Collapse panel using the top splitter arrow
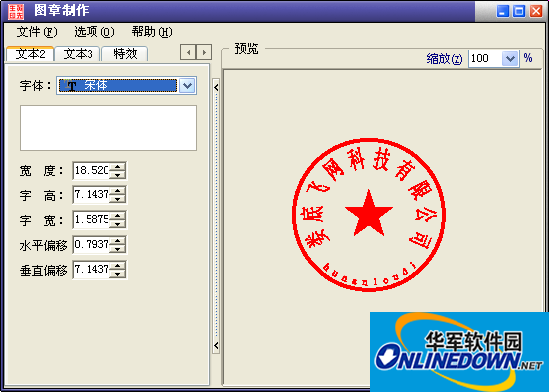This screenshot has height=392, width=549. [216, 88]
